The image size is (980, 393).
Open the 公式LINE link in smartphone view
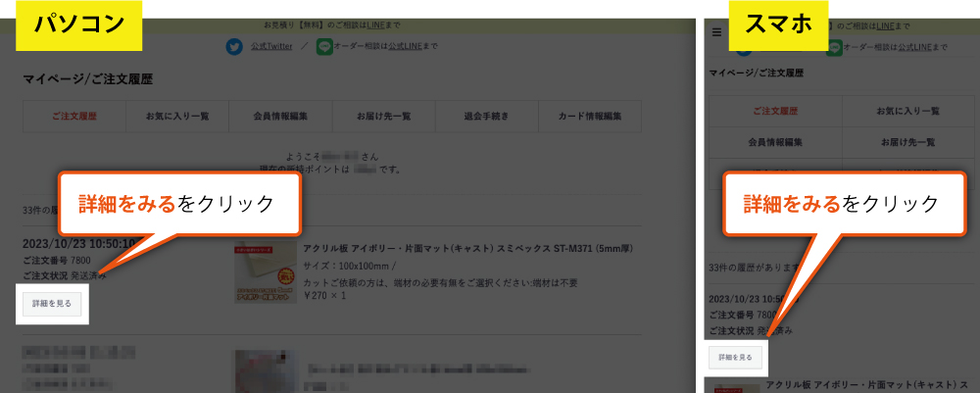(x=914, y=46)
